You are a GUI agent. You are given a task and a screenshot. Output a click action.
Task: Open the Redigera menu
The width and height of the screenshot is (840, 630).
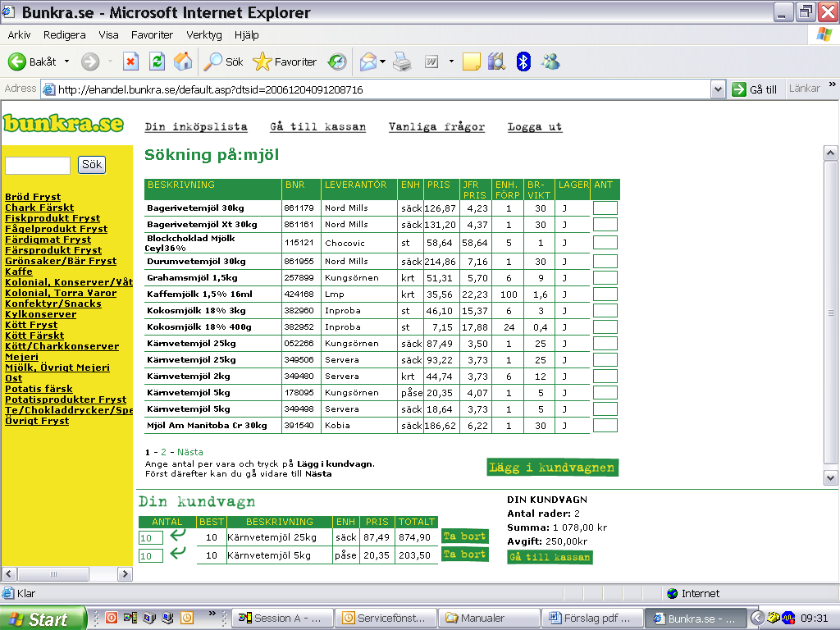[x=64, y=34]
